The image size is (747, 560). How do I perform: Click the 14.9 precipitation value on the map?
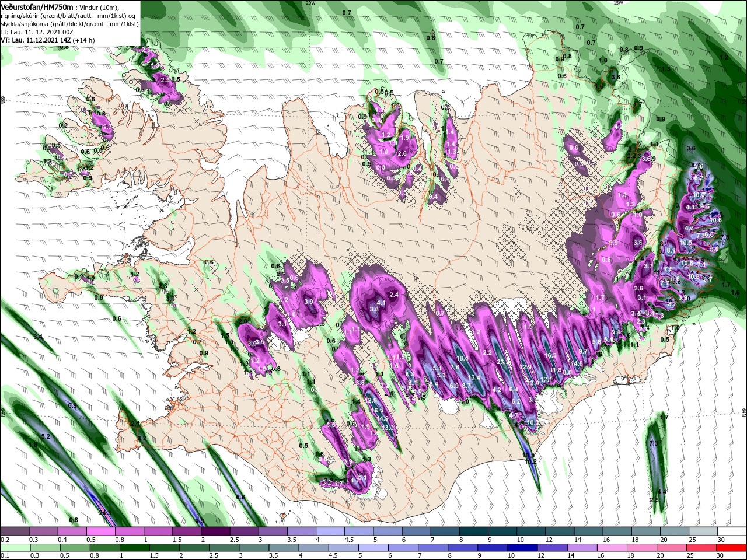pyautogui.click(x=382, y=418)
